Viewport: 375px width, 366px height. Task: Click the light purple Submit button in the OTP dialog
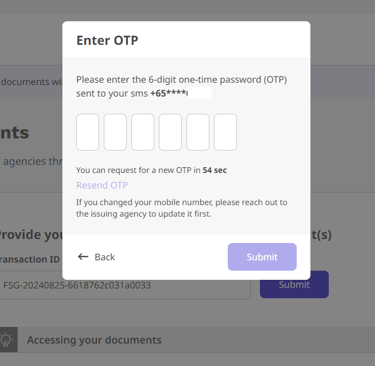[262, 257]
